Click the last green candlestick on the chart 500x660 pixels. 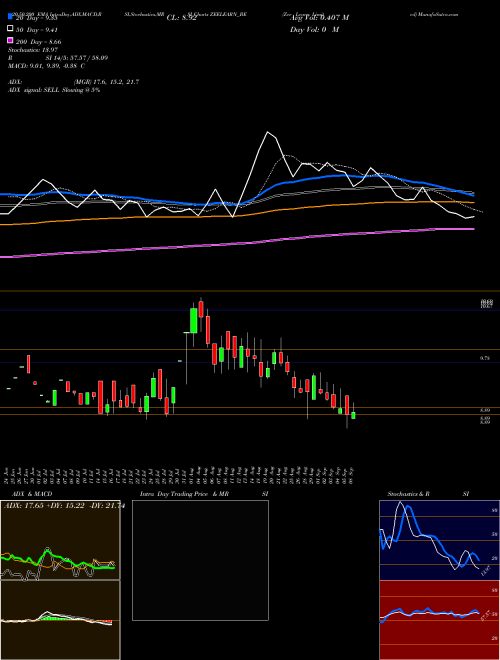(x=353, y=415)
